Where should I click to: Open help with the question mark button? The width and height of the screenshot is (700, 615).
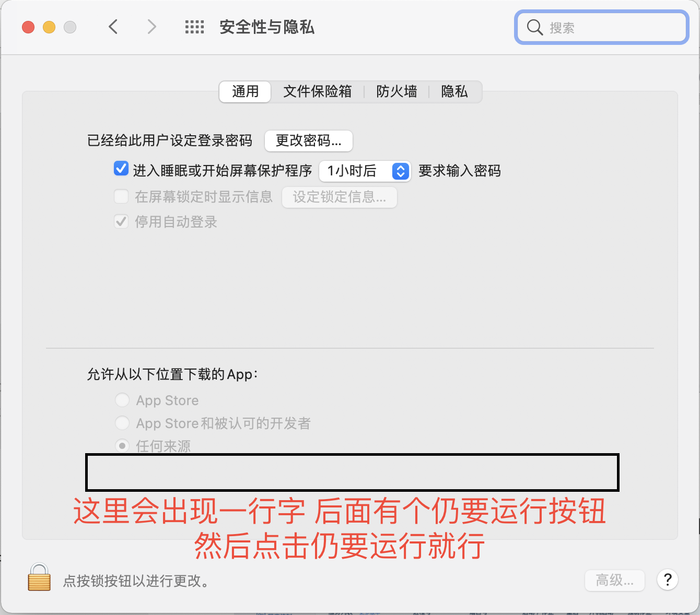pos(667,579)
